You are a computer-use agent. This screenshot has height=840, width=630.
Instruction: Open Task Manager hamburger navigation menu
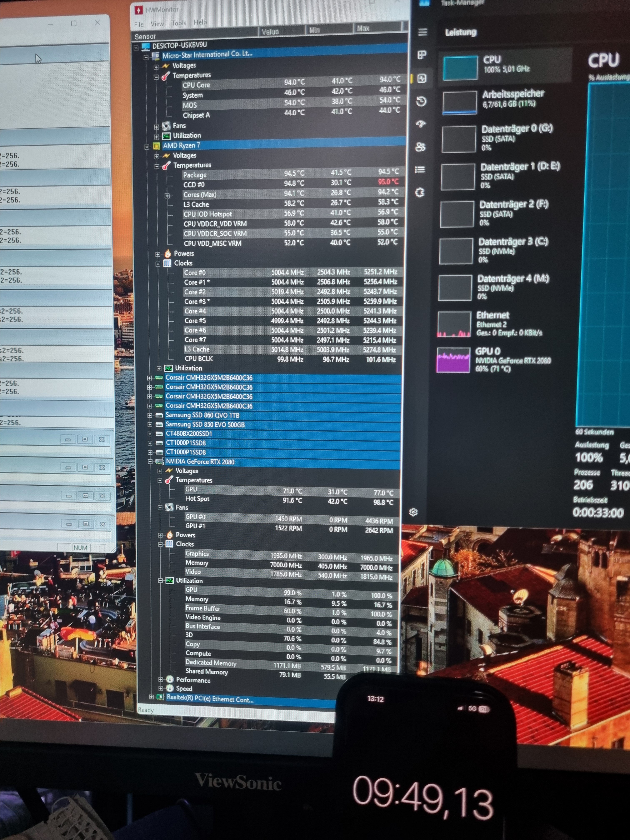[x=422, y=32]
